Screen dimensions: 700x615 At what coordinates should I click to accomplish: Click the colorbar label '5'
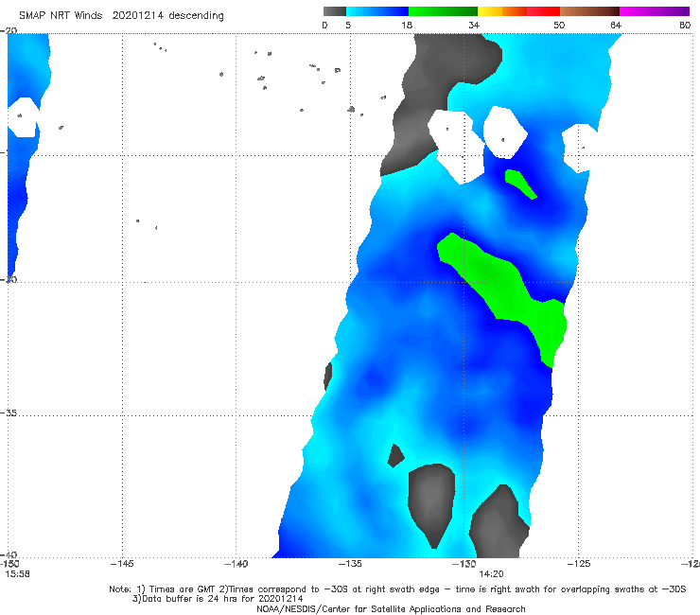point(348,25)
